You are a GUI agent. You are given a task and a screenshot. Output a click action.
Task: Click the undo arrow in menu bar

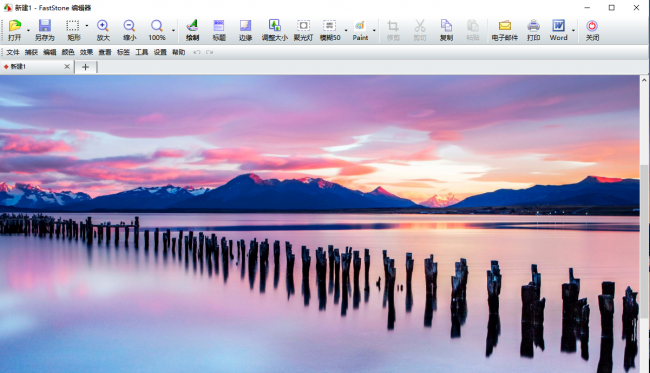(197, 52)
